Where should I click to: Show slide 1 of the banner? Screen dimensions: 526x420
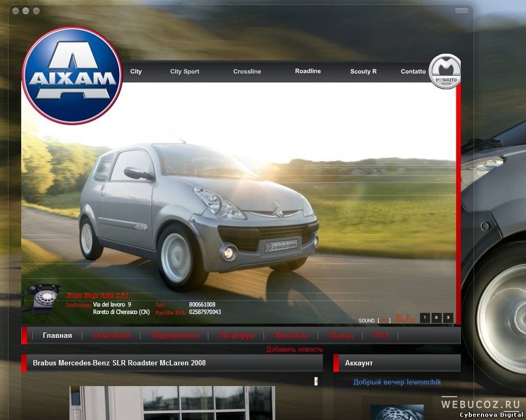tap(425, 317)
